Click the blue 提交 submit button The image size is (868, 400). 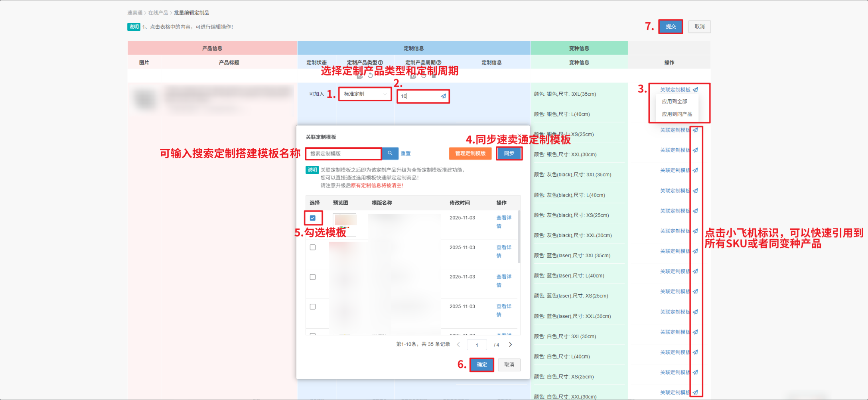pos(670,27)
